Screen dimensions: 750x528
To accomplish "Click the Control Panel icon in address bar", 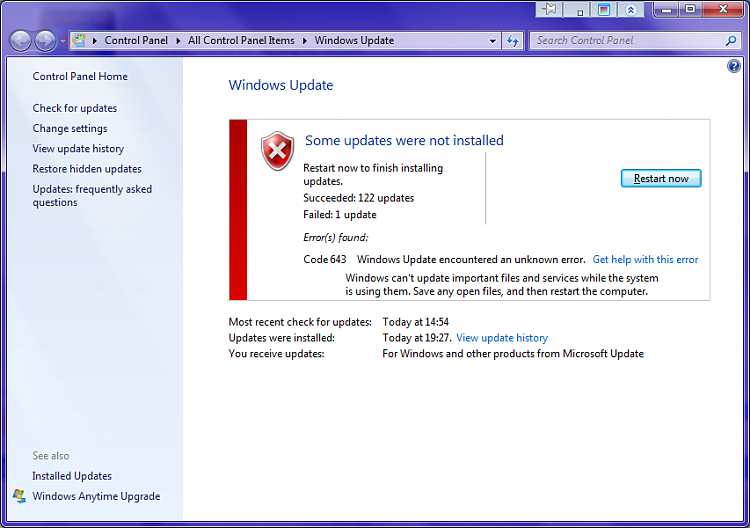I will [79, 40].
